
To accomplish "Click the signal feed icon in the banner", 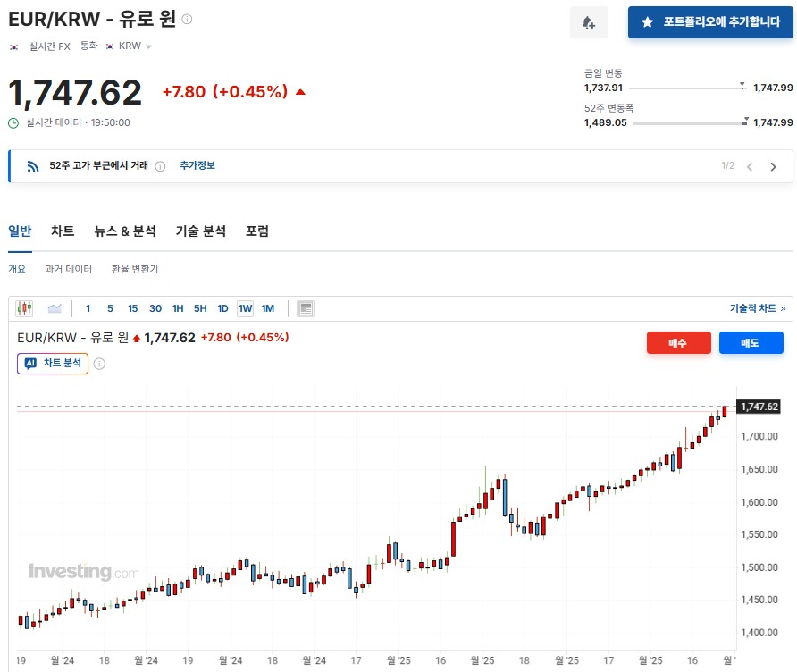I will [x=33, y=166].
